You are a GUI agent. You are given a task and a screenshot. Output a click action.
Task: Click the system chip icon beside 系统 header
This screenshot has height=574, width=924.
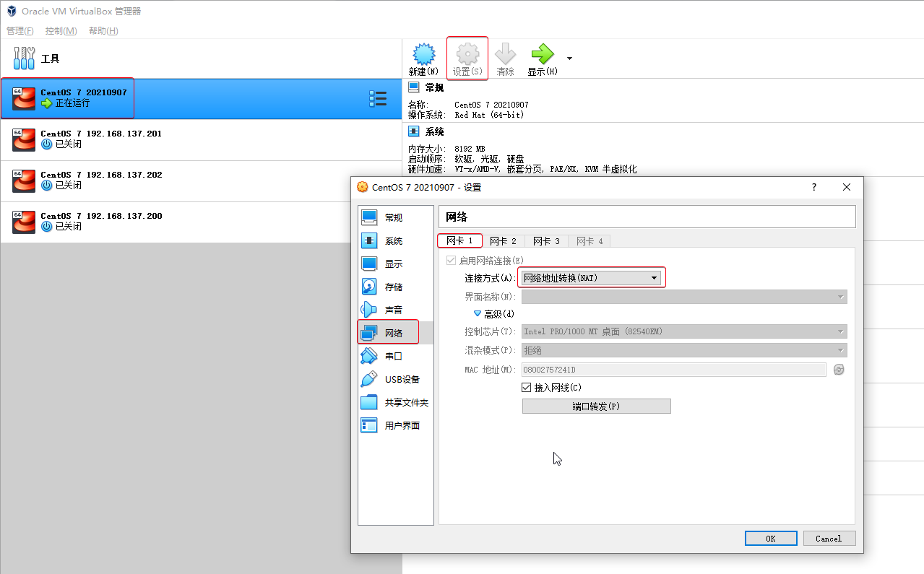point(414,131)
